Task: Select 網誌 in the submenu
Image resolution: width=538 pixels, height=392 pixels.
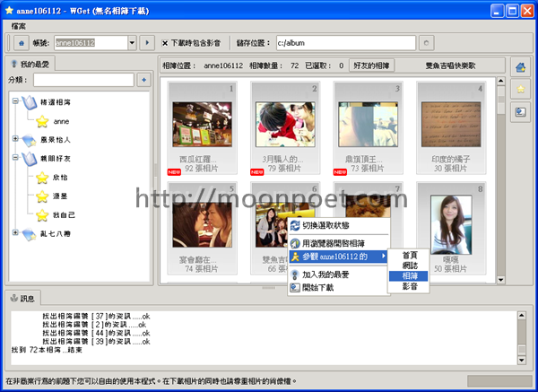Action: 409,266
